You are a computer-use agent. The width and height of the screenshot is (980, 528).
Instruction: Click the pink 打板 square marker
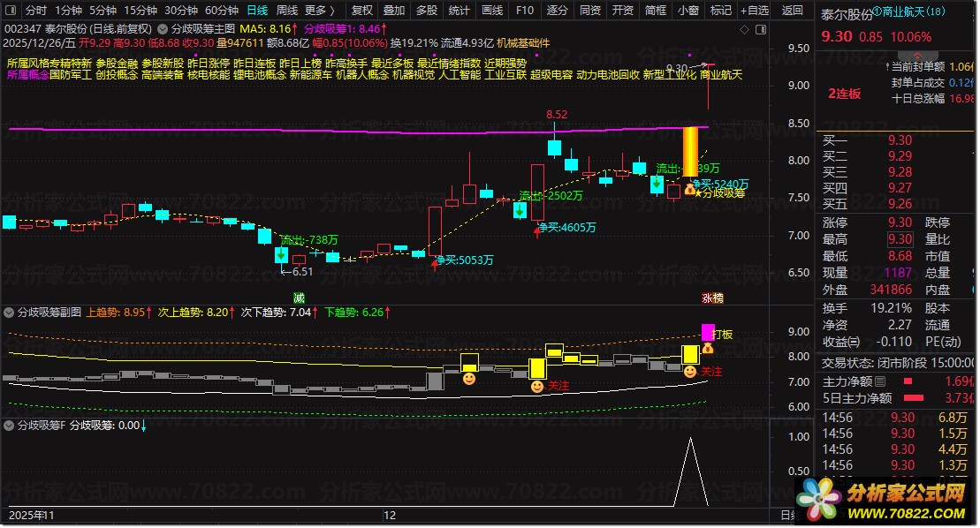(x=708, y=331)
